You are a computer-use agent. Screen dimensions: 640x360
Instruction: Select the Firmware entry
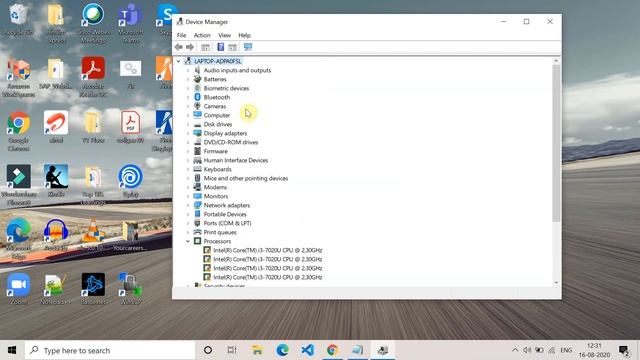pyautogui.click(x=216, y=151)
